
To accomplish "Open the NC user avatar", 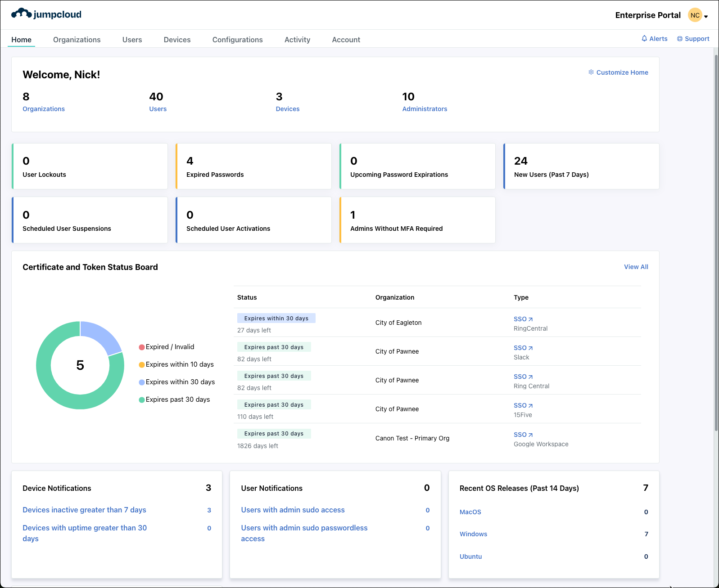I will (x=695, y=15).
